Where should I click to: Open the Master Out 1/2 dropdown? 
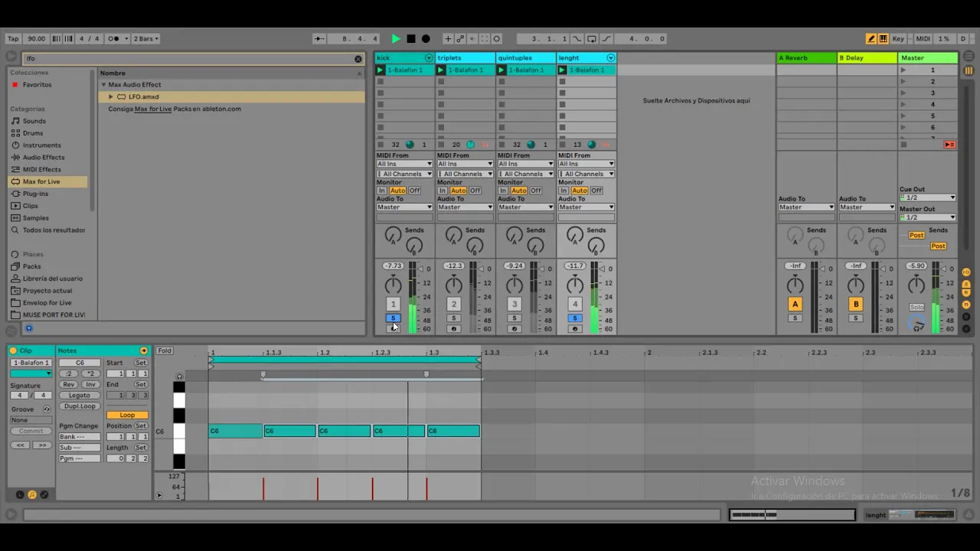click(x=927, y=217)
